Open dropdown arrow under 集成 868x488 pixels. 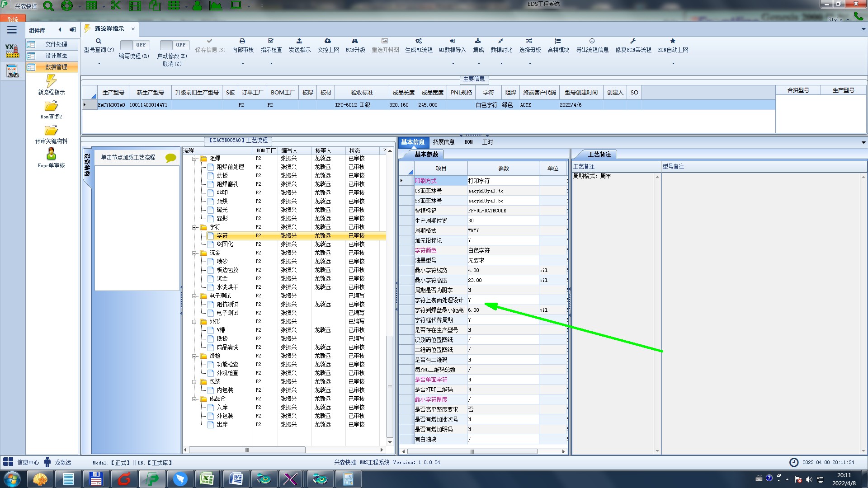(478, 63)
